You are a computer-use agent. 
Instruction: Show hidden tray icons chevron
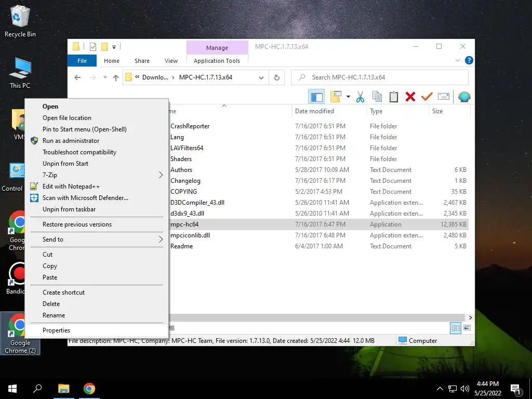pyautogui.click(x=440, y=389)
